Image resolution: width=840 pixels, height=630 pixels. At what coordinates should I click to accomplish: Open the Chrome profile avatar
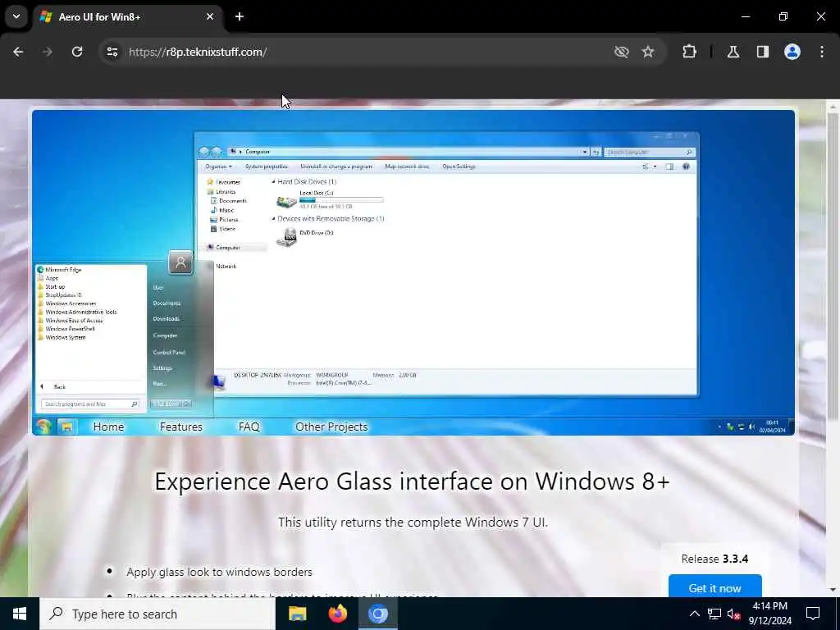pos(792,52)
